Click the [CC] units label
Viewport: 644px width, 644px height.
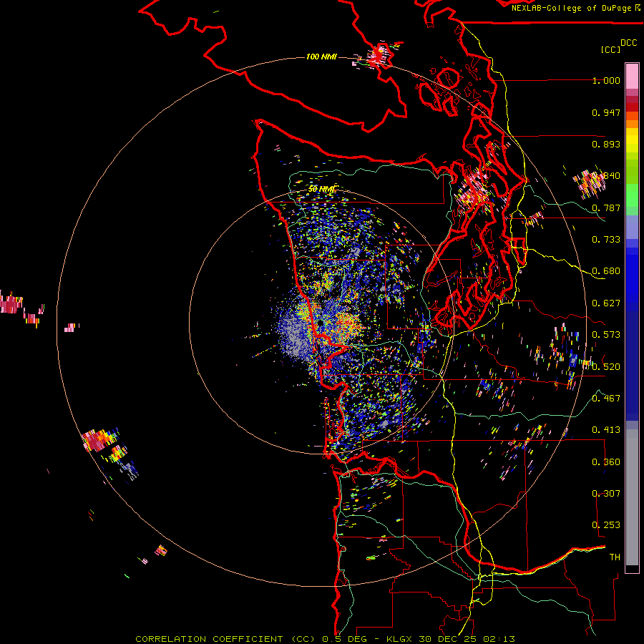pos(611,49)
